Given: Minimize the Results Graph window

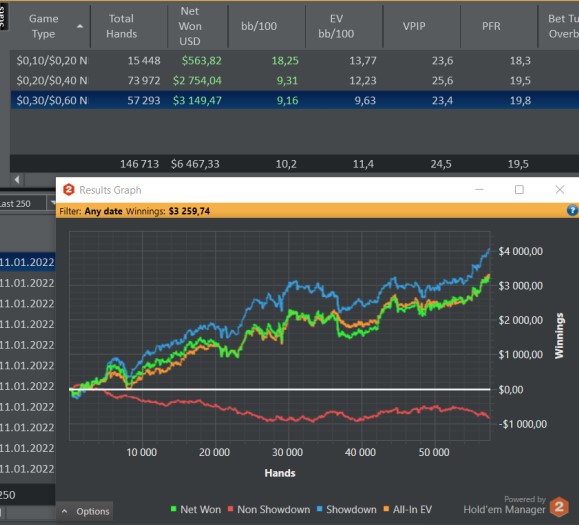Looking at the screenshot, I should [479, 190].
